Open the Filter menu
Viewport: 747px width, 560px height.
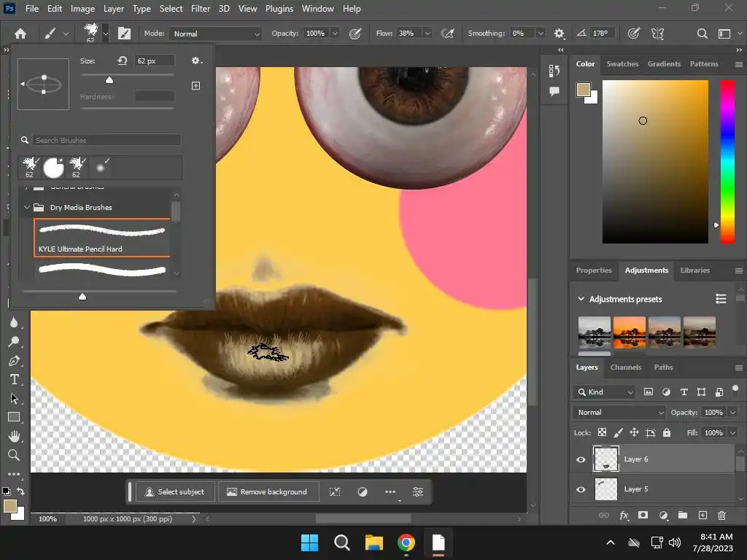pos(201,9)
